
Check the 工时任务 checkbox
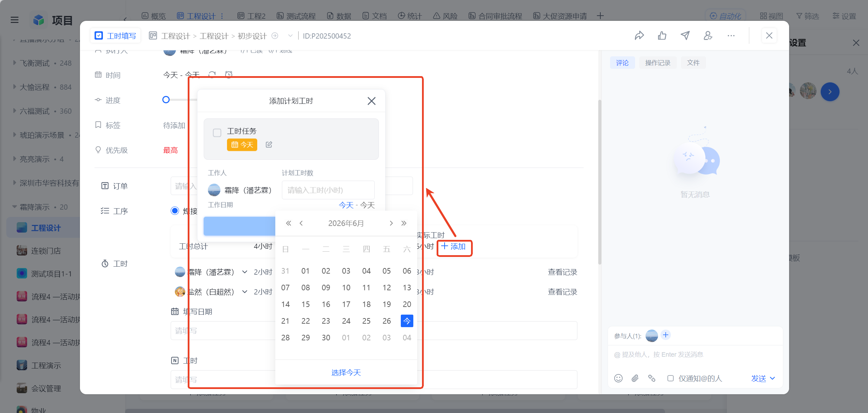[x=217, y=133]
